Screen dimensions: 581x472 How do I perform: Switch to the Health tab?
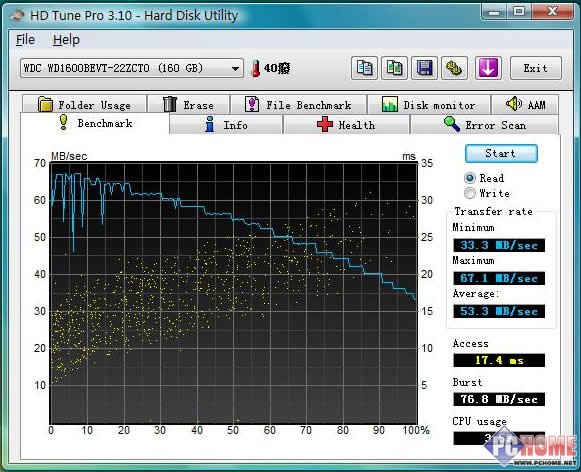tap(346, 125)
